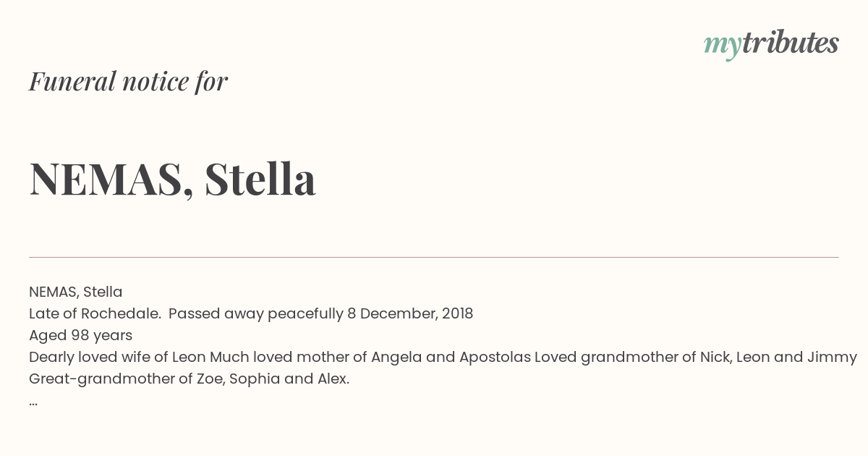Click the 'Late of Rochedale' line

tap(251, 313)
